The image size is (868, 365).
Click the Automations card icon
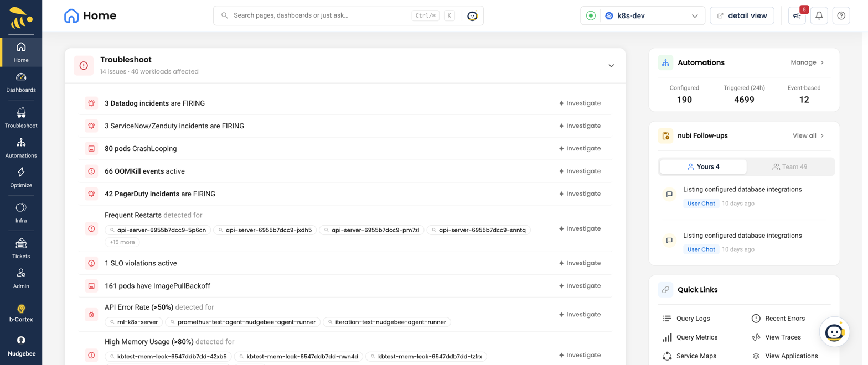click(665, 62)
